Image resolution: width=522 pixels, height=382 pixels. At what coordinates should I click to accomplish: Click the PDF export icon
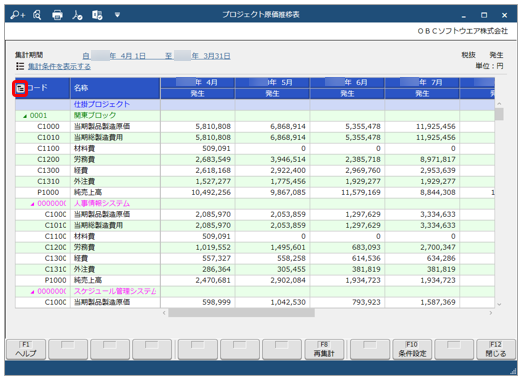[x=77, y=15]
